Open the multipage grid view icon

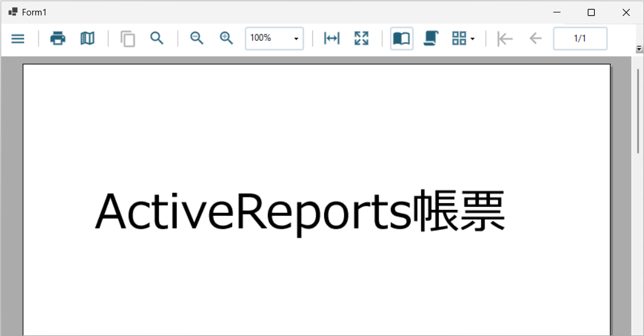[459, 38]
